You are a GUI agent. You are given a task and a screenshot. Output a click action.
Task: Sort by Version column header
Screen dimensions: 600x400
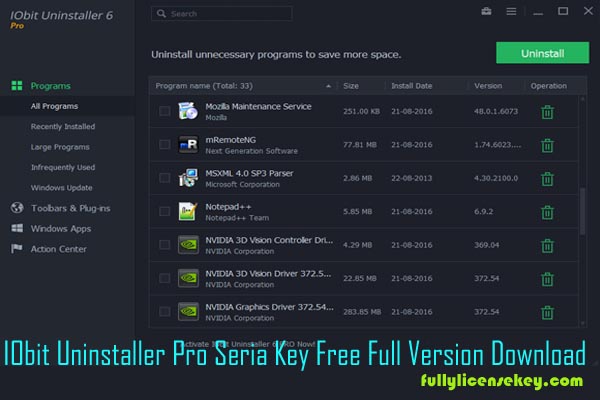pos(488,86)
